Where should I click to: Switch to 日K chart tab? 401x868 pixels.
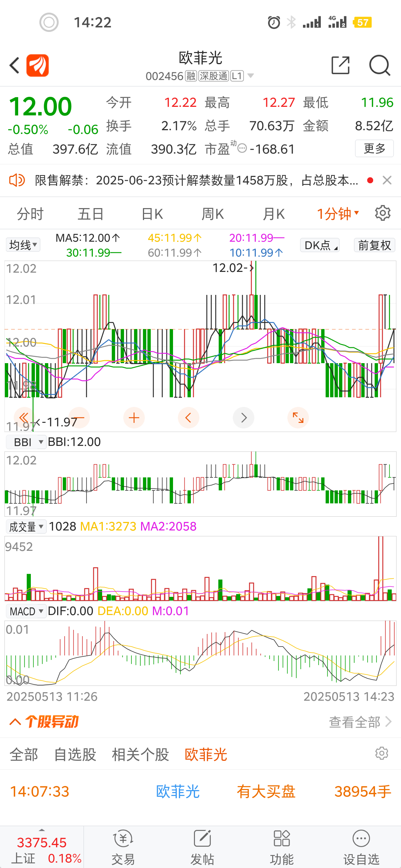click(x=152, y=214)
